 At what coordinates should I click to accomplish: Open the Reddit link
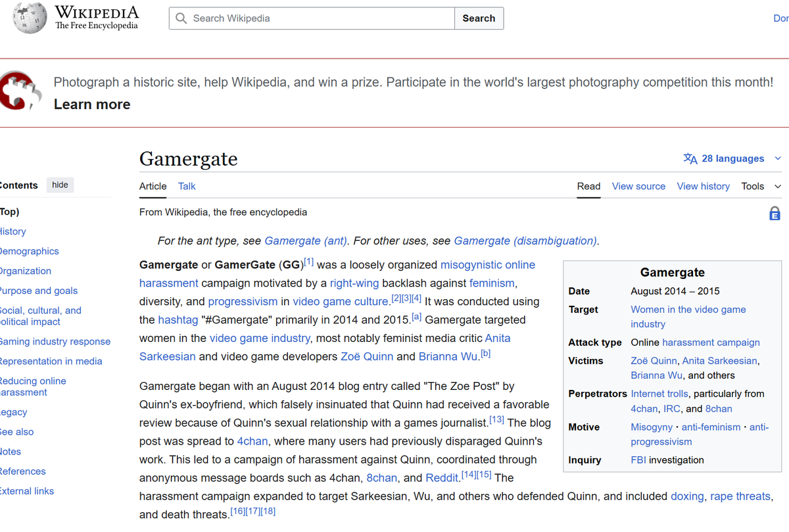point(442,477)
